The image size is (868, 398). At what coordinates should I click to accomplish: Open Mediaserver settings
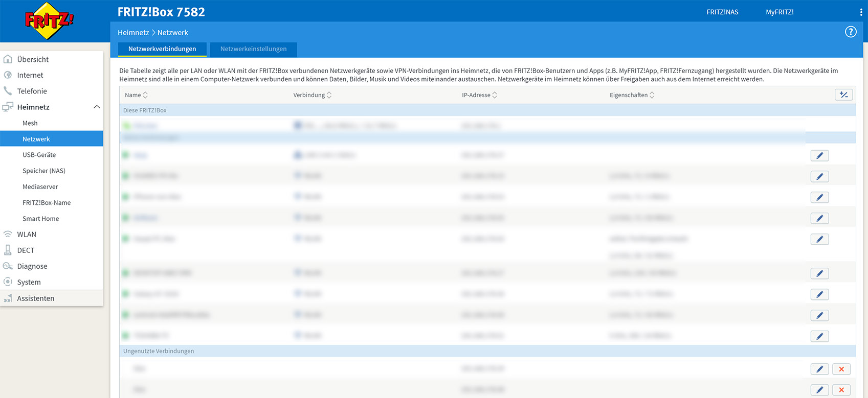pyautogui.click(x=52, y=186)
